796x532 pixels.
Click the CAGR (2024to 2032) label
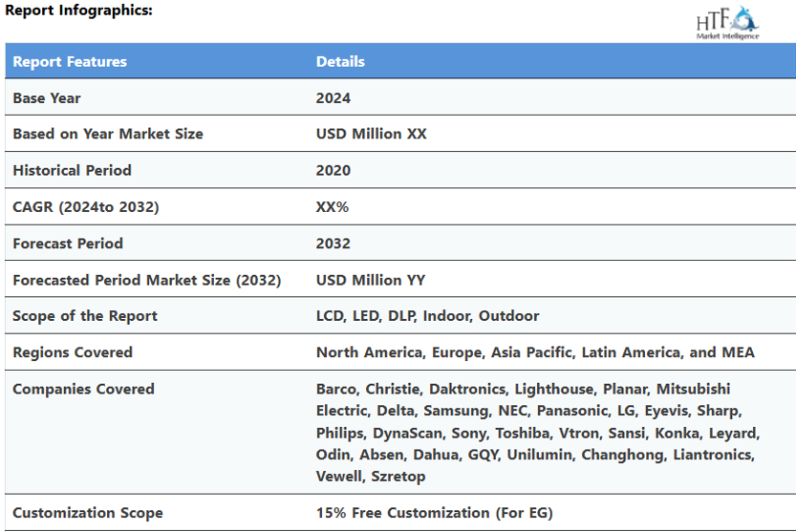click(86, 206)
